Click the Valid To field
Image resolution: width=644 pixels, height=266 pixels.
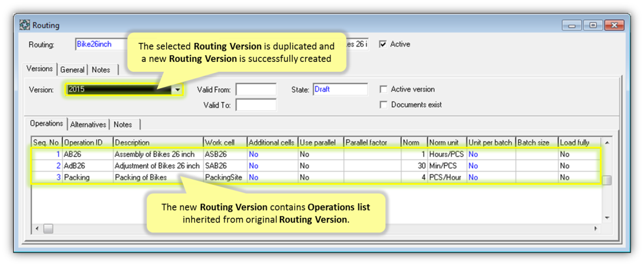click(x=256, y=105)
